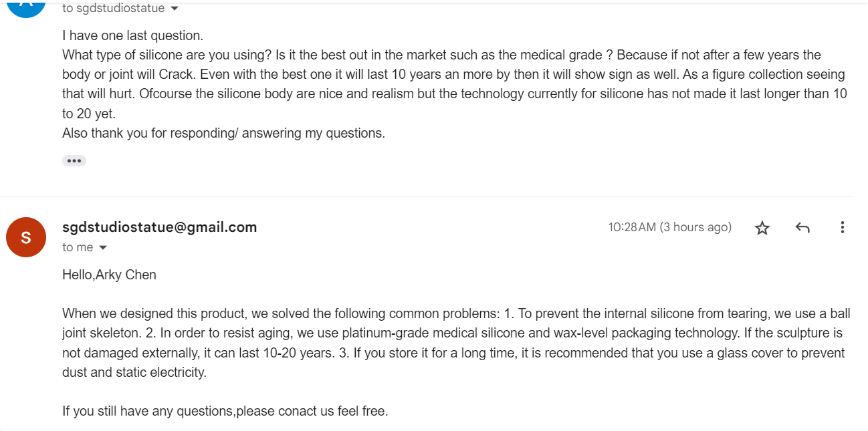Click the 'dust and static electricity.' line

tap(134, 372)
